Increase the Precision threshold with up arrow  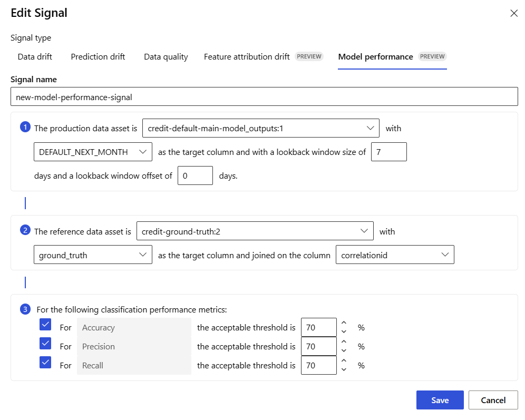(x=344, y=342)
